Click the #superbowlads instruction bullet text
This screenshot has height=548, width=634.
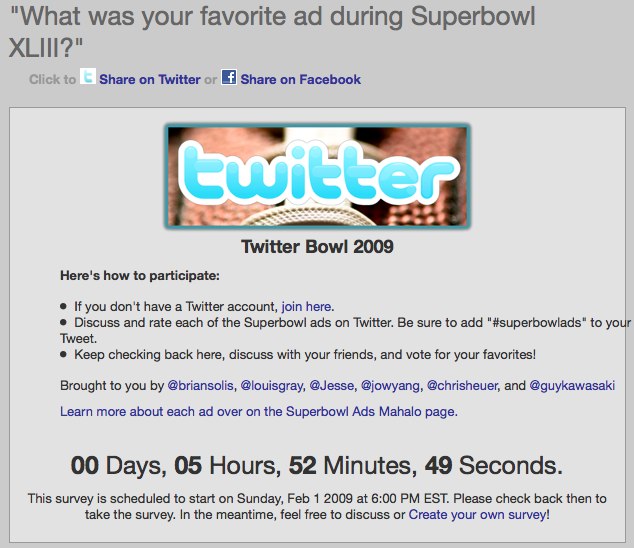346,330
